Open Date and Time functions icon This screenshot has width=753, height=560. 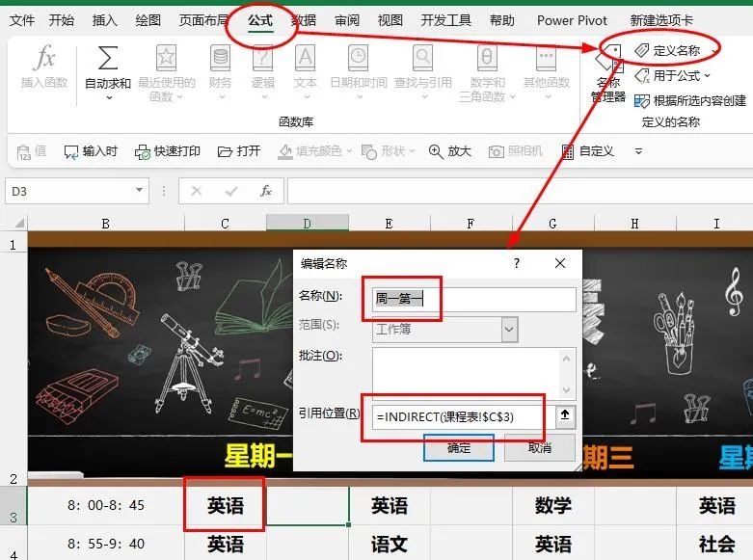359,58
